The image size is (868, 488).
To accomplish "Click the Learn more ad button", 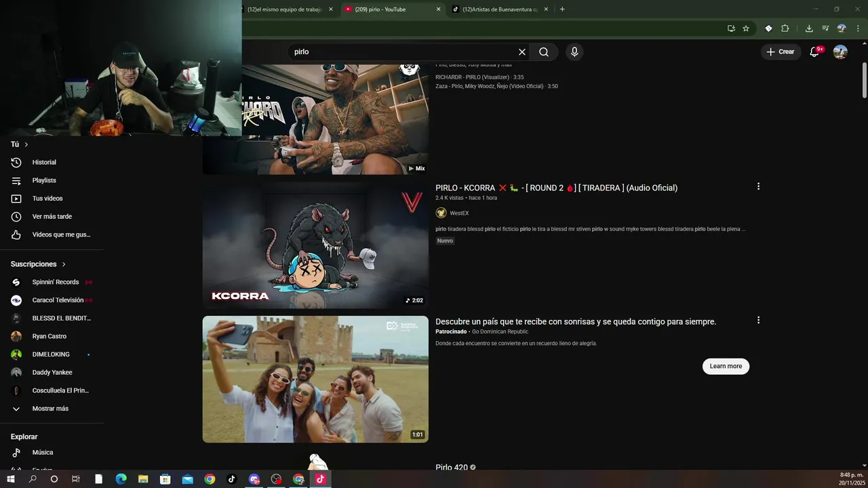I will (726, 366).
